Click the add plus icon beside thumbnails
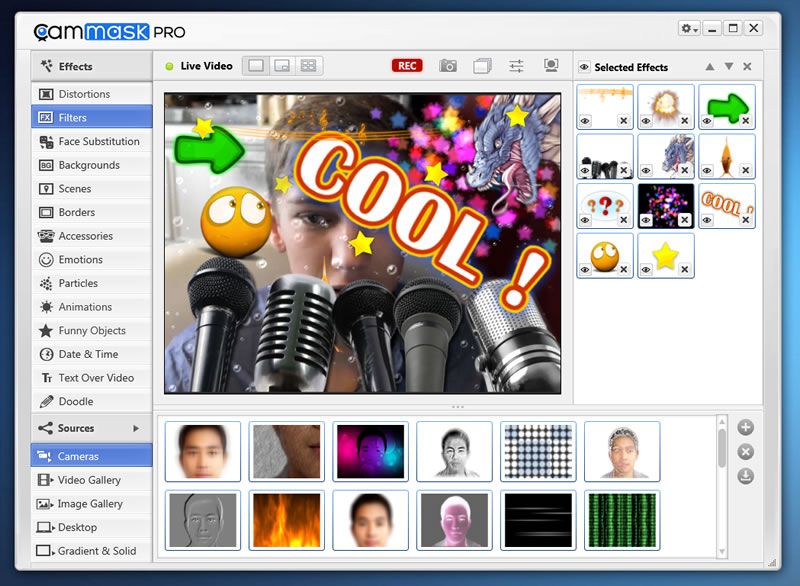Viewport: 800px width, 586px height. 745,428
